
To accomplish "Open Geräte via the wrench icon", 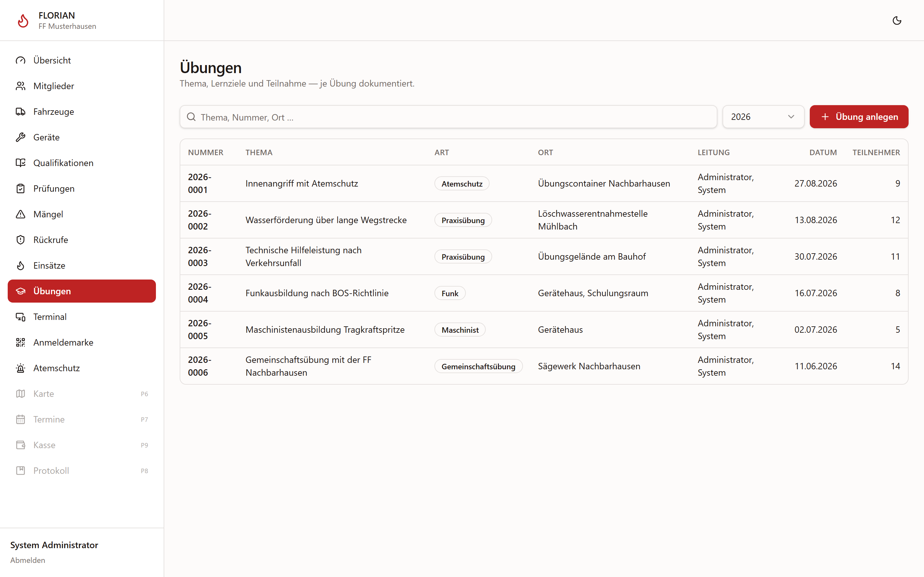I will [21, 137].
